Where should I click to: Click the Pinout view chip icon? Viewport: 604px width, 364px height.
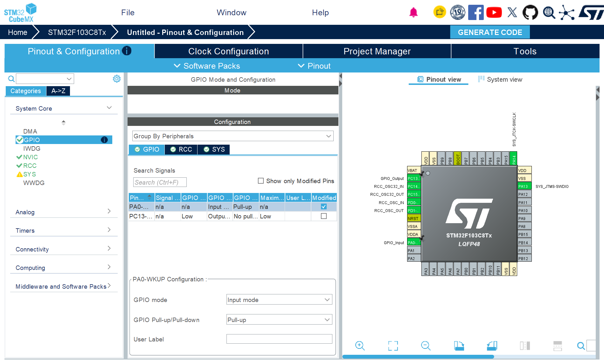pos(420,79)
